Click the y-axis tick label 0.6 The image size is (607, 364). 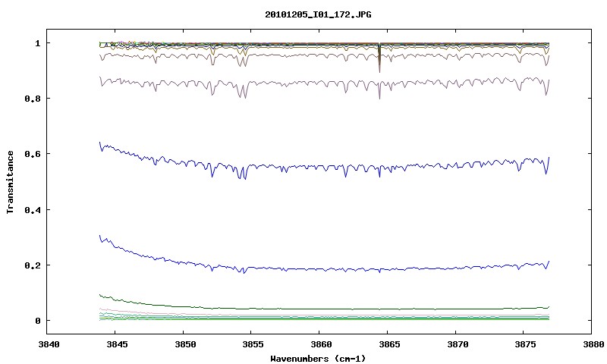tap(33, 154)
